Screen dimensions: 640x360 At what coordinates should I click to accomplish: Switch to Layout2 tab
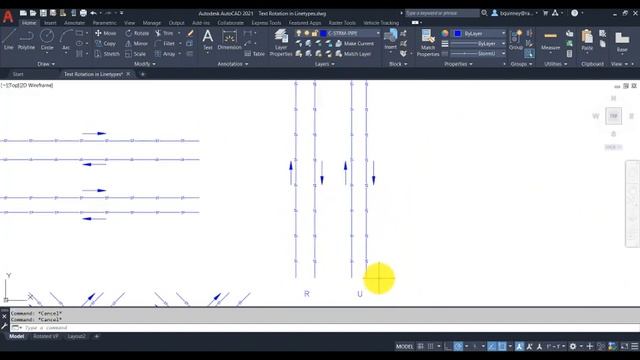[x=76, y=336]
